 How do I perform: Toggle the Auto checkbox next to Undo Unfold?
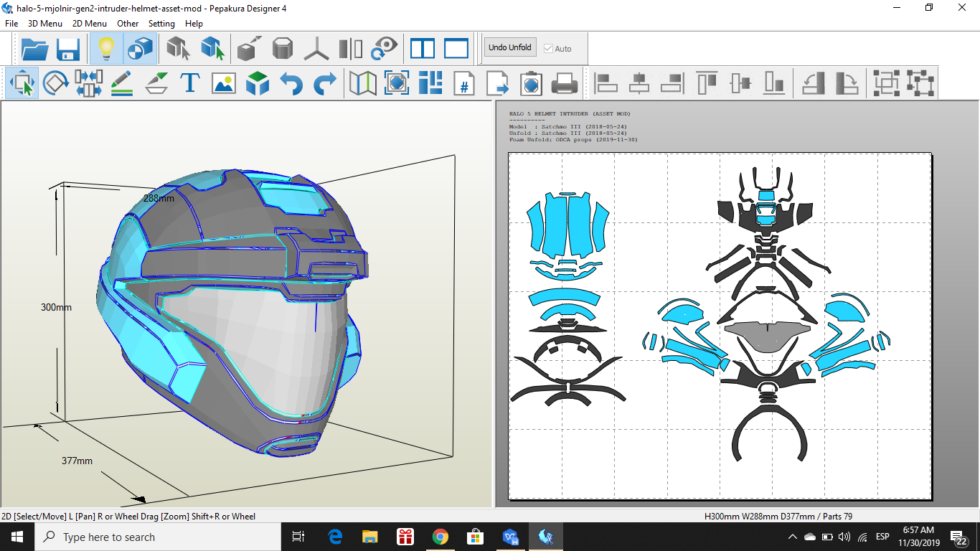coord(549,49)
